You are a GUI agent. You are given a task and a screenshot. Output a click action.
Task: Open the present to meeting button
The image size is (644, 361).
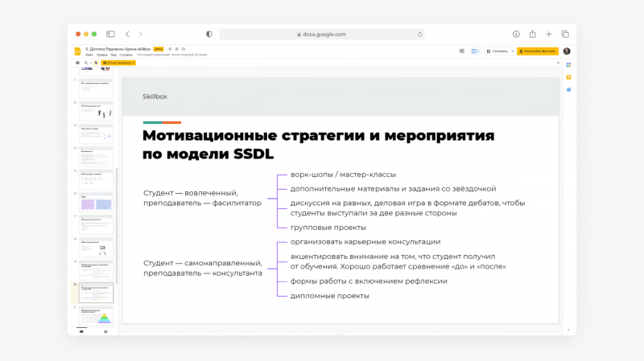point(475,51)
